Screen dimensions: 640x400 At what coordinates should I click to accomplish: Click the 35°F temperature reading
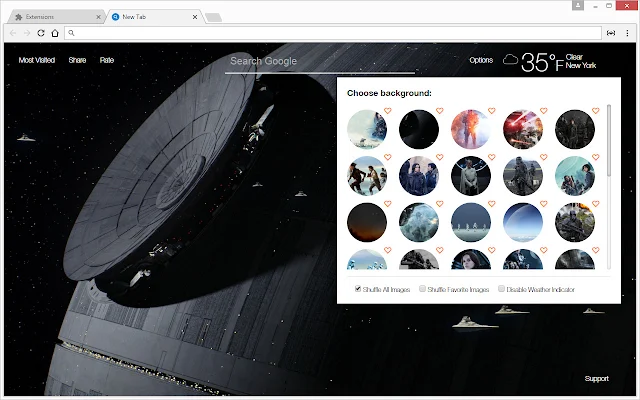tap(542, 62)
